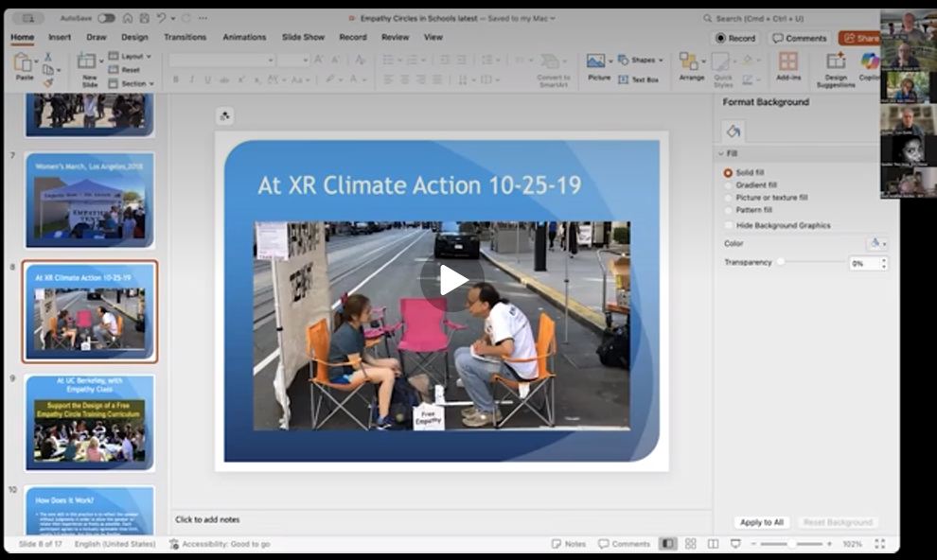Select slide 7 Women's March thumbnail
Viewport: 937px width, 560px height.
point(90,200)
